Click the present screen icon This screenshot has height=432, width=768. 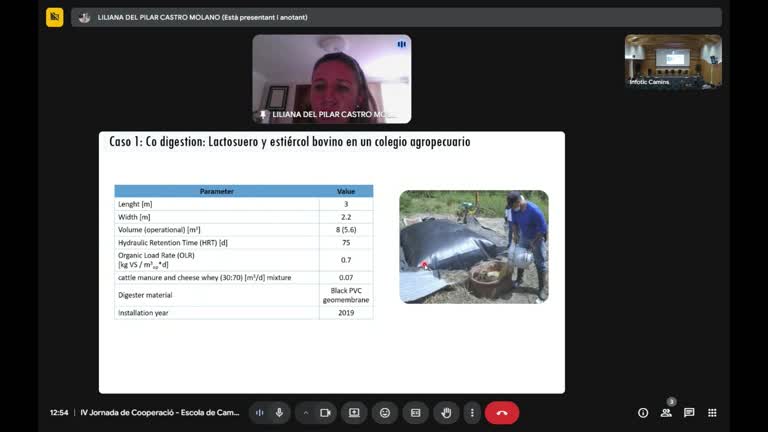pos(354,412)
